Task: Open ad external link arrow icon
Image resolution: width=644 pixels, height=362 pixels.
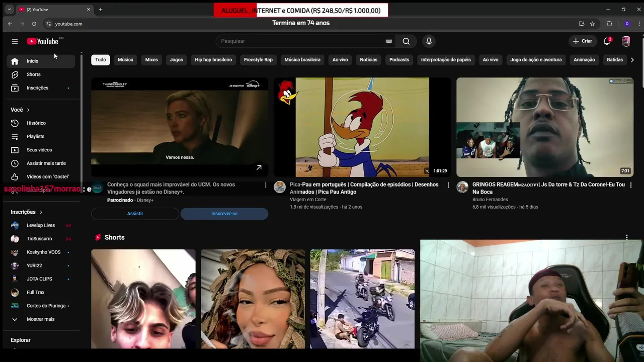Action: [x=259, y=167]
